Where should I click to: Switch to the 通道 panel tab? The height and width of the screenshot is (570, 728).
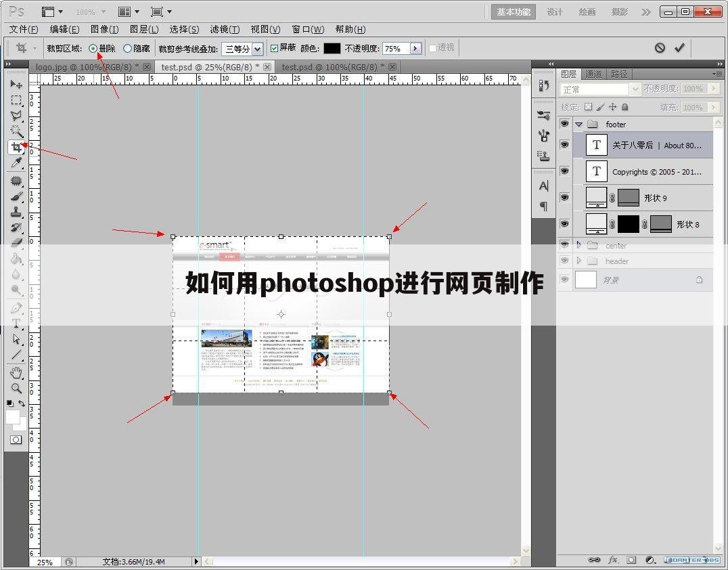(593, 74)
